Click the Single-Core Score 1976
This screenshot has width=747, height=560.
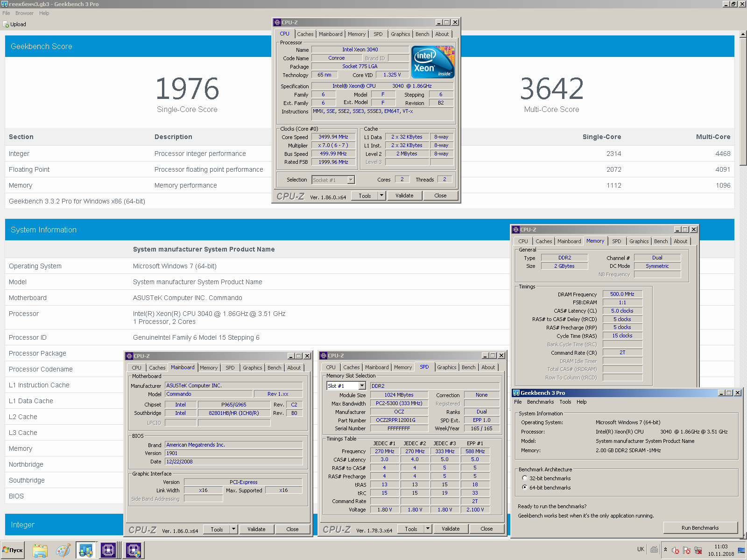[187, 89]
